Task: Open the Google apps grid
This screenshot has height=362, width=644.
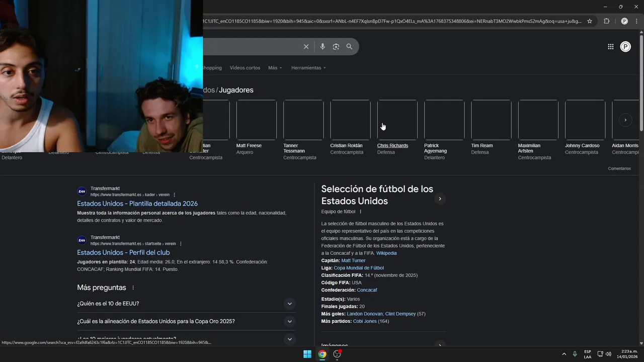Action: coord(610,47)
